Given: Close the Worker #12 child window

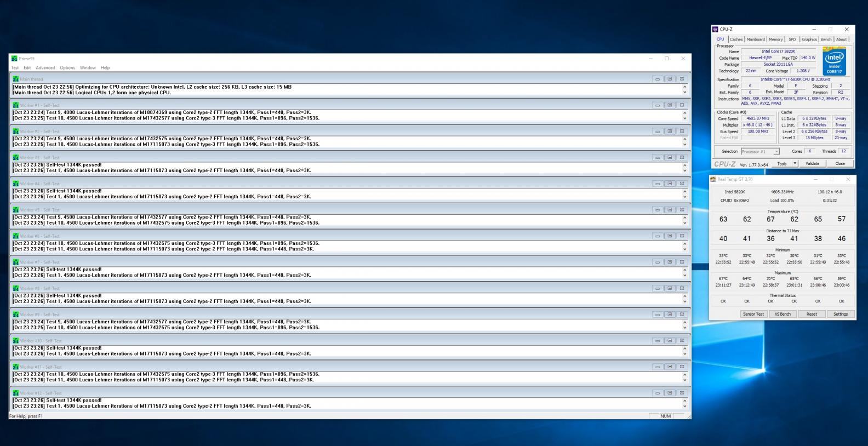Looking at the screenshot, I should click(x=682, y=393).
